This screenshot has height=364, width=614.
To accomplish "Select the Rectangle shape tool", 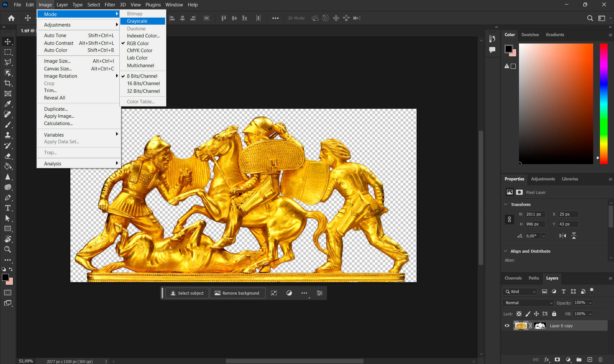I will pyautogui.click(x=8, y=229).
